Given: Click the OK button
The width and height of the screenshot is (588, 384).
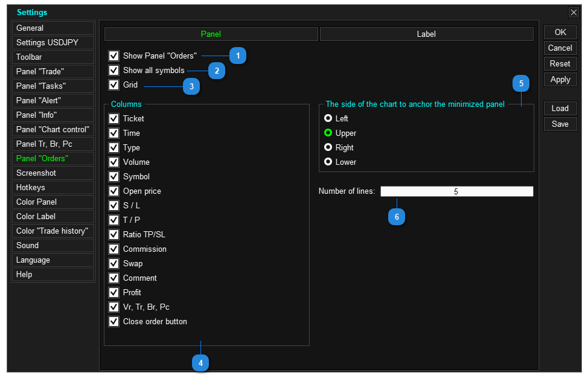Looking at the screenshot, I should [560, 32].
